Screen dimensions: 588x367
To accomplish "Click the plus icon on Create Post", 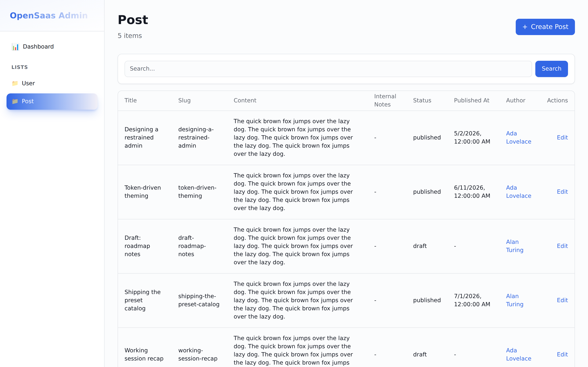I will pos(525,27).
